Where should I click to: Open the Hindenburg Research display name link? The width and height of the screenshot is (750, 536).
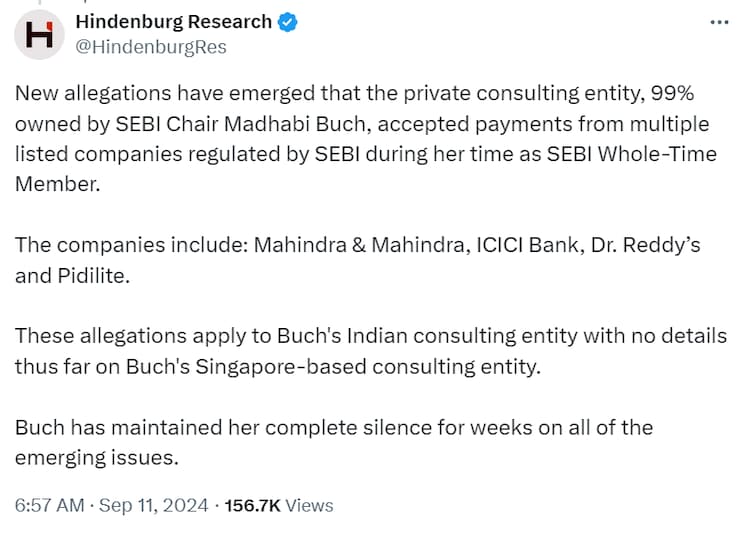point(174,21)
